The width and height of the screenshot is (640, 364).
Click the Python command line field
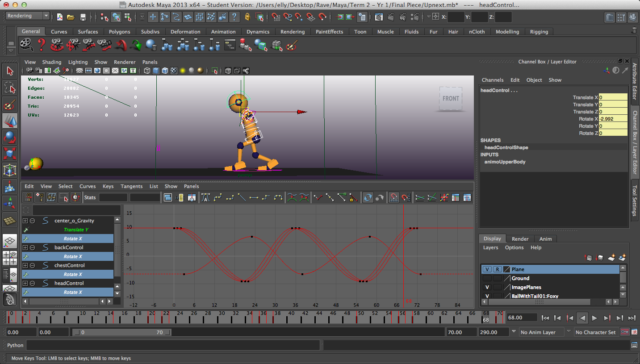pos(174,345)
